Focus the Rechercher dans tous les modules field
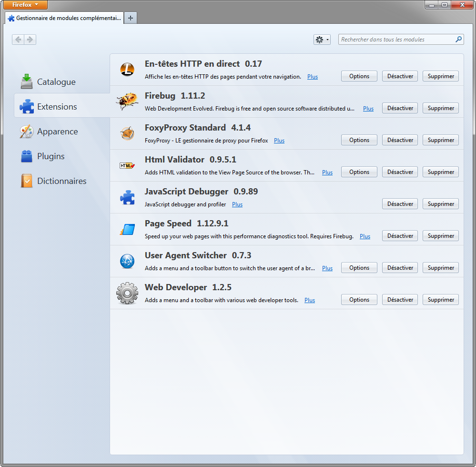Viewport: 476px width, 467px height. point(401,40)
